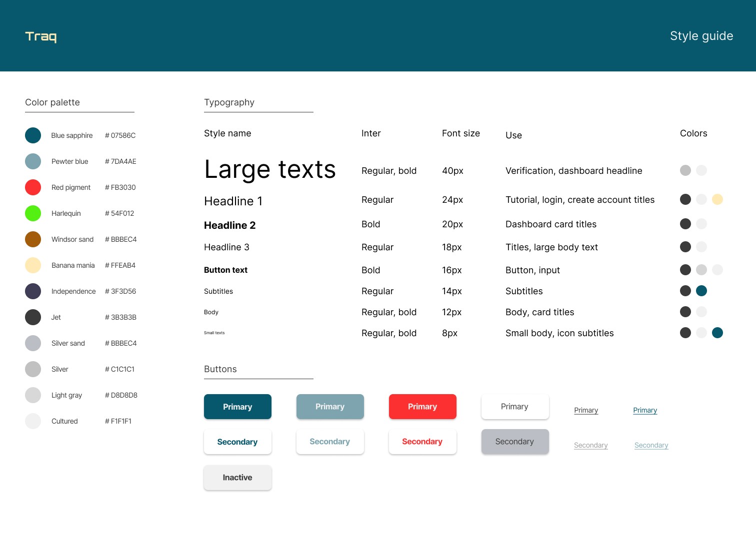Click the Typography section heading
Screen dimensions: 756x540
click(229, 102)
